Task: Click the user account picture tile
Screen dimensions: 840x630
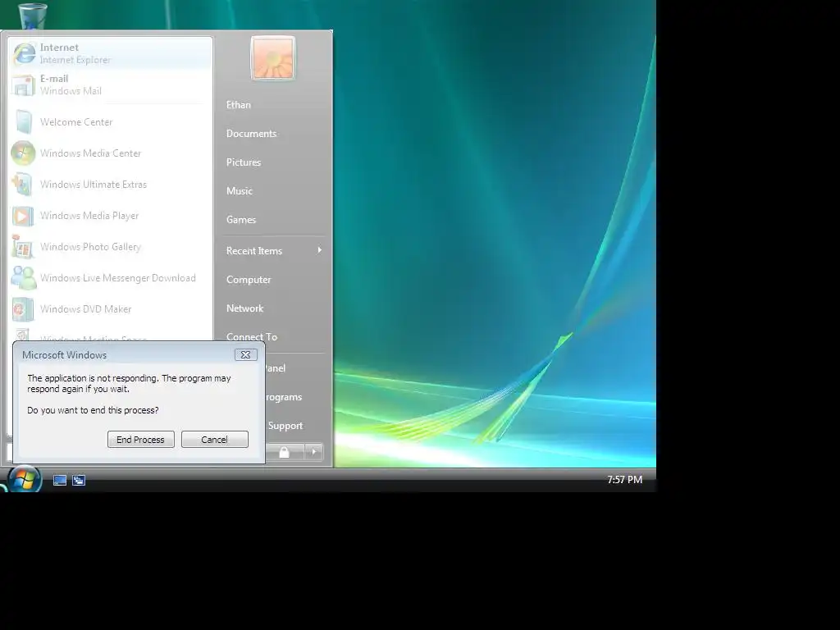Action: pos(272,58)
